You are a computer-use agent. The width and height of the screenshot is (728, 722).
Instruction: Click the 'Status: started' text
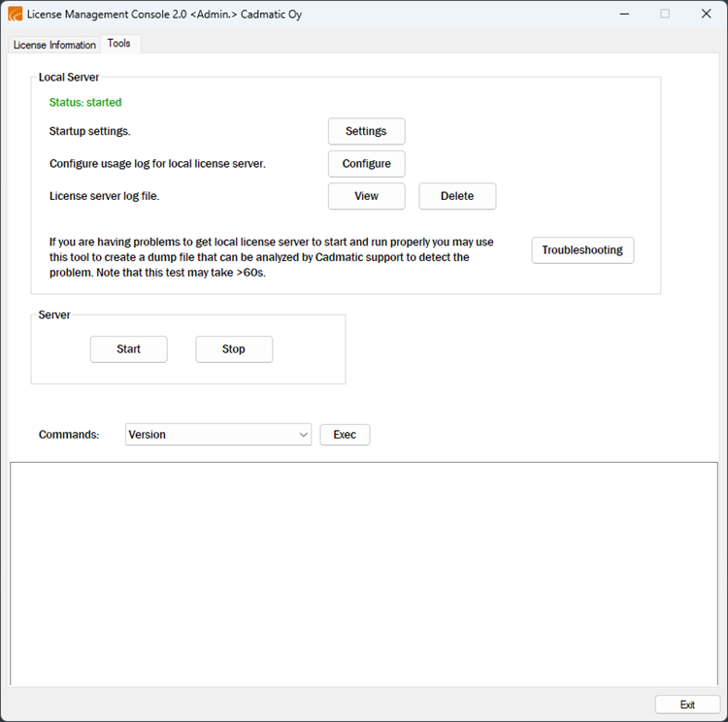(85, 102)
